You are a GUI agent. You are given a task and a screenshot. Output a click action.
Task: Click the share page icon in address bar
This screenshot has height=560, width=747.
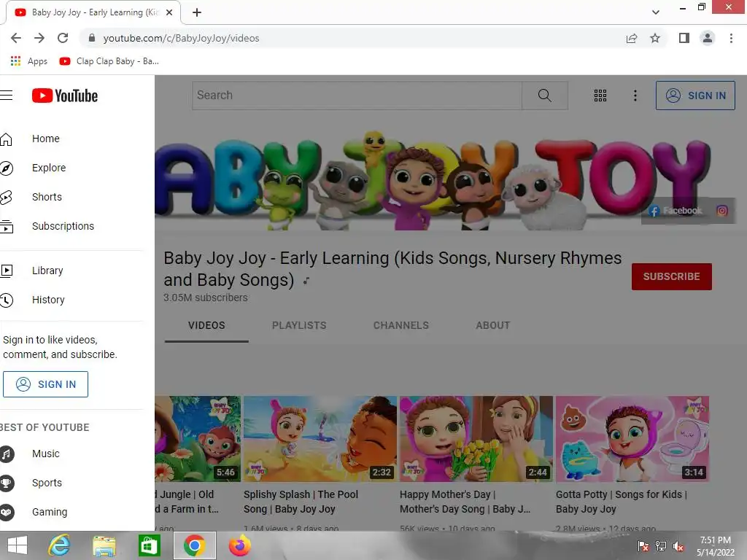tap(632, 39)
